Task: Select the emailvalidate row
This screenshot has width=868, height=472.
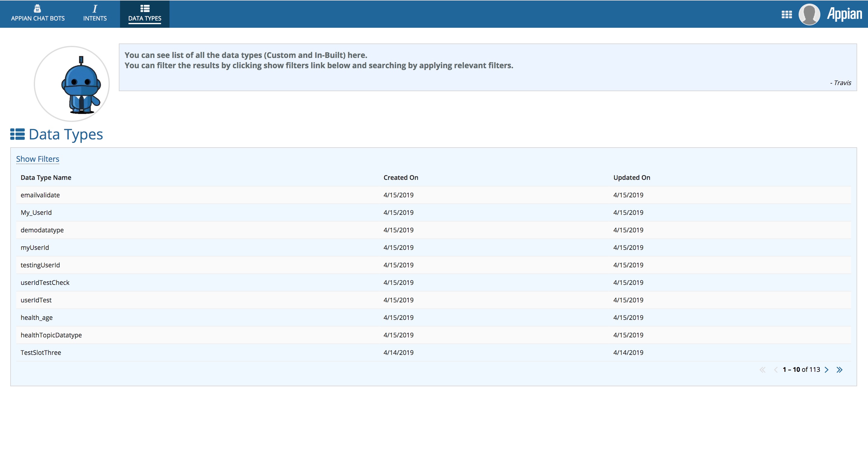Action: coord(40,195)
